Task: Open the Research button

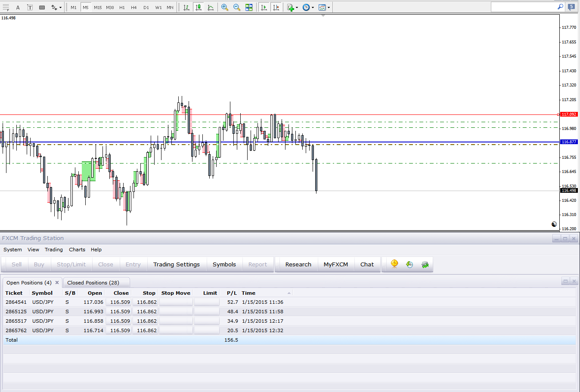Action: [298, 265]
